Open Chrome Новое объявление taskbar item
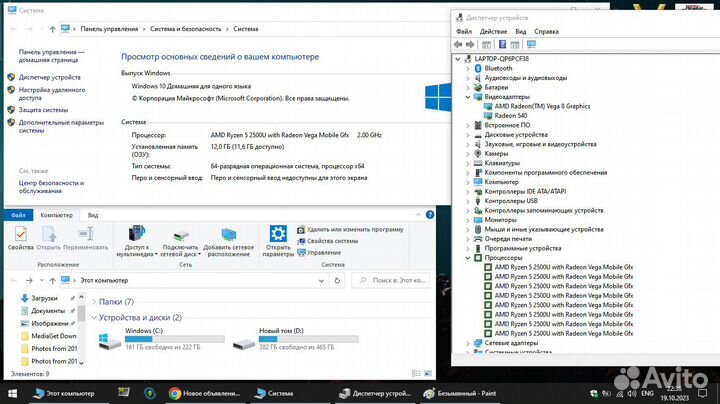 pos(204,393)
